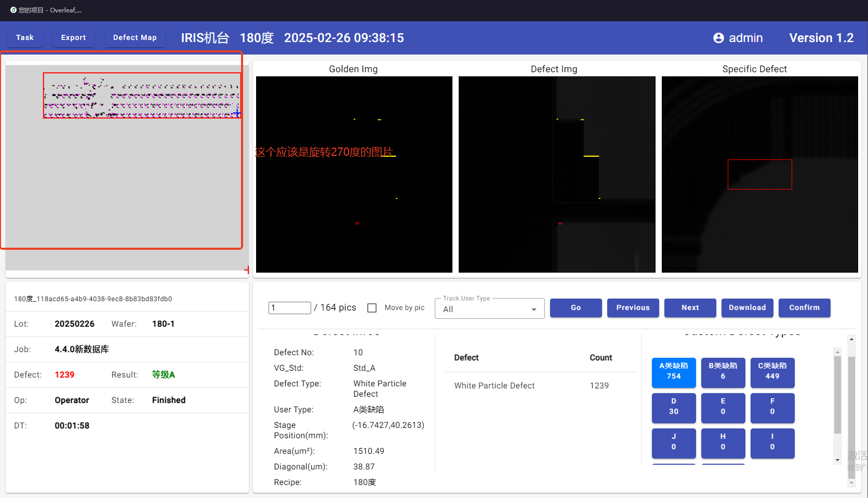
Task: Enable the Move by pic checkbox
Action: [x=372, y=308]
